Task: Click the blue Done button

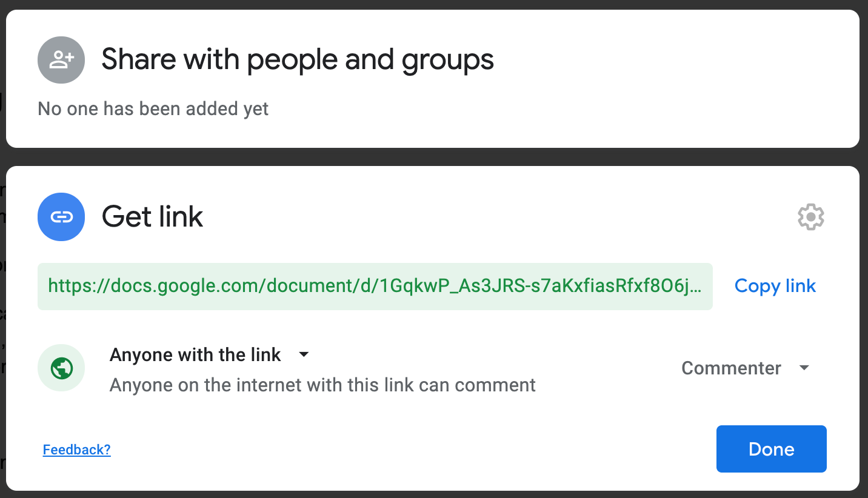Action: [x=771, y=449]
